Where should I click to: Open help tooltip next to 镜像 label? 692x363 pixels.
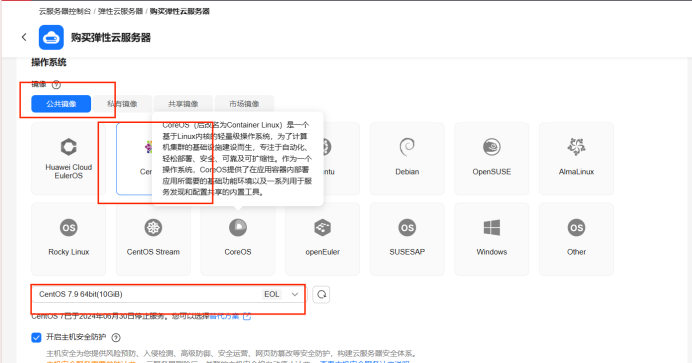[56, 84]
